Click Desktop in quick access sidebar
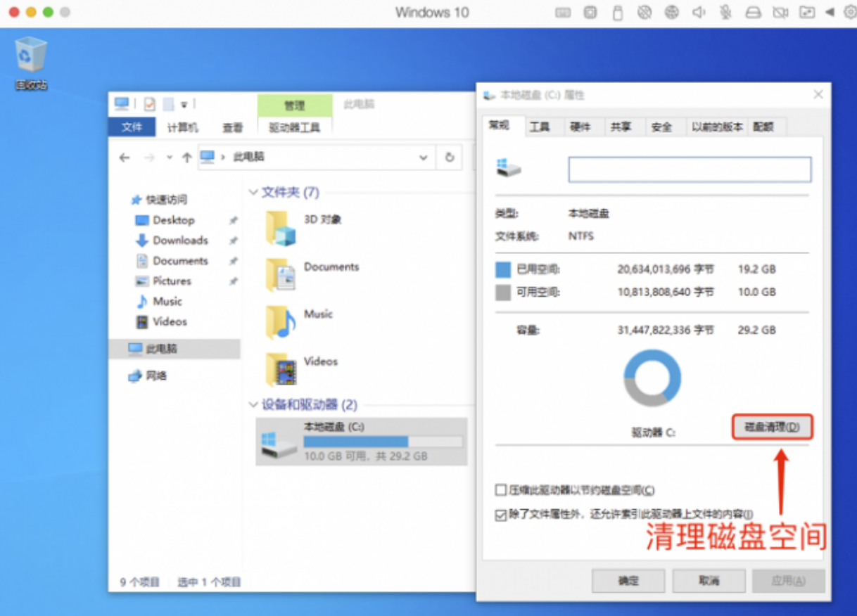 click(x=173, y=220)
